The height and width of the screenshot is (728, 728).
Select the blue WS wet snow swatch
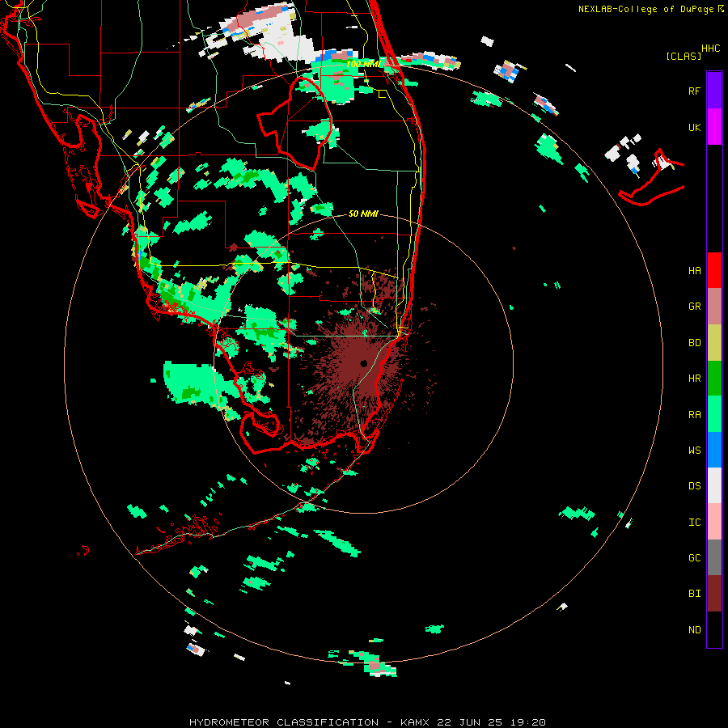click(714, 450)
